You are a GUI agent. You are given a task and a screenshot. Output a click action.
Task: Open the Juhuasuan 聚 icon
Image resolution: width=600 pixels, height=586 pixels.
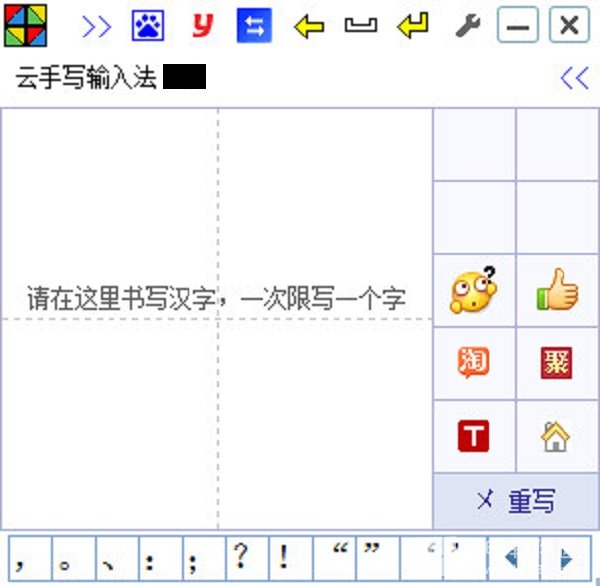pos(556,362)
